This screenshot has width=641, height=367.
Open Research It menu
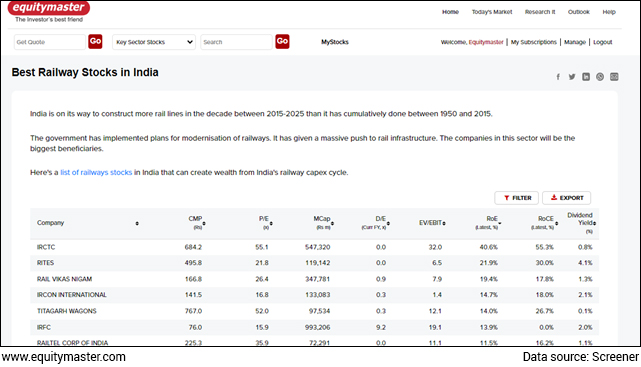click(540, 12)
